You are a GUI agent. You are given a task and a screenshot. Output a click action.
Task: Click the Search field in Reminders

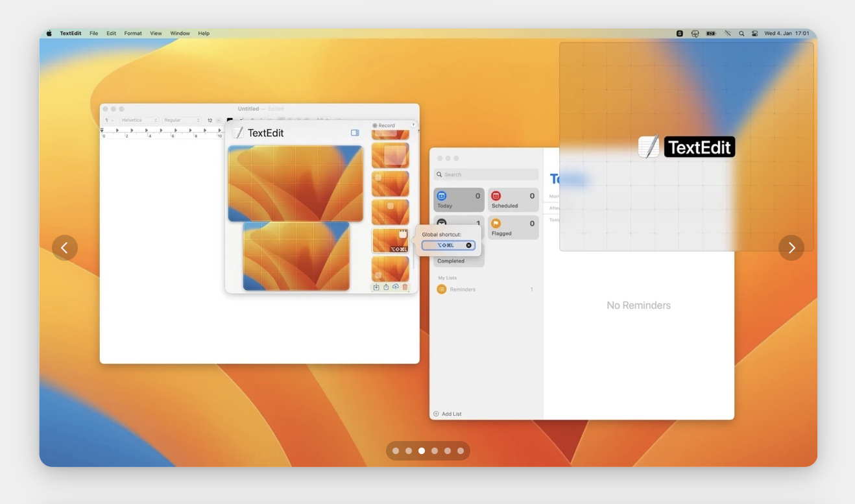point(486,174)
